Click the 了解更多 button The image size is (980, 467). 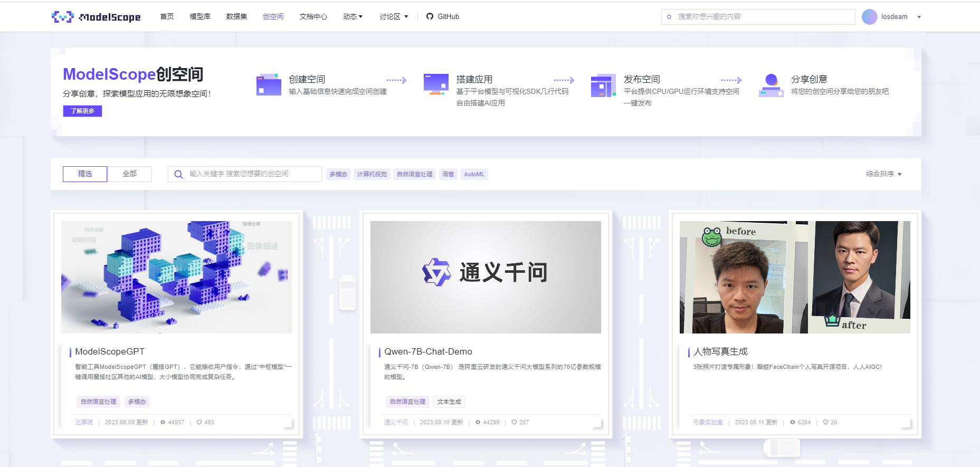pyautogui.click(x=82, y=111)
